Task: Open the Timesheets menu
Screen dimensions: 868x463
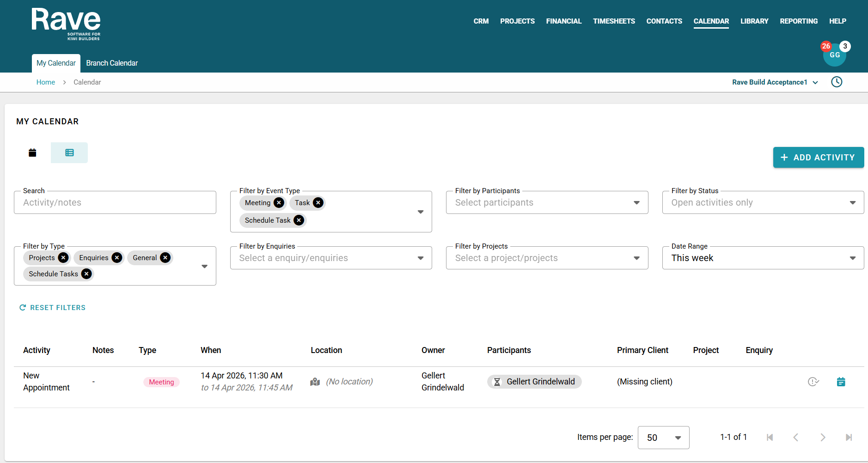Action: 614,21
